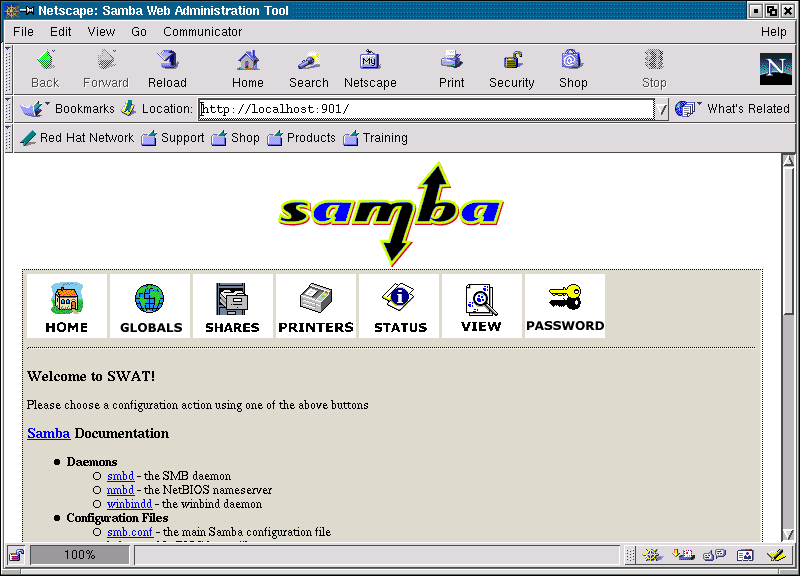The width and height of the screenshot is (800, 576).
Task: Open the SWAT Status page
Action: tap(400, 307)
